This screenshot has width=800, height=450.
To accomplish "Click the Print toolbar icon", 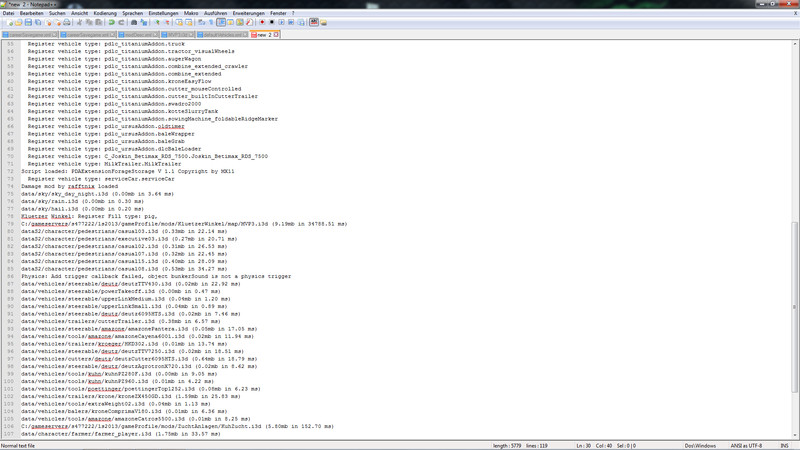I will pyautogui.click(x=67, y=22).
